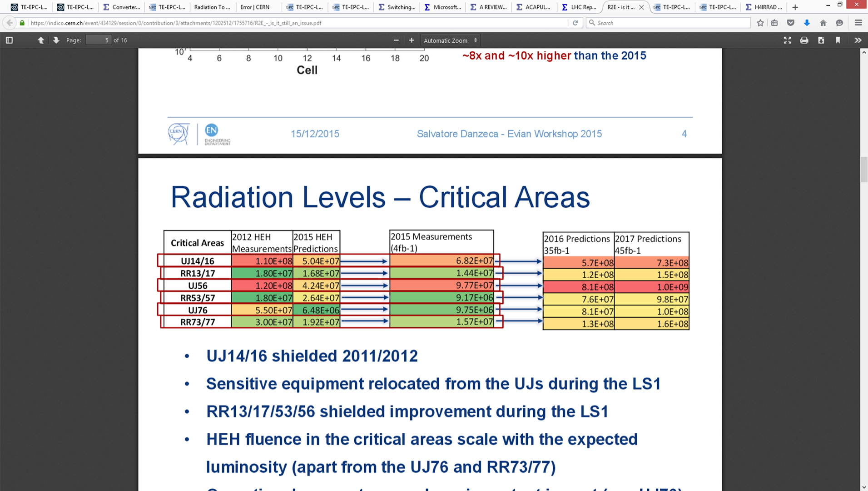Bookmark this page with star icon
The width and height of the screenshot is (868, 491).
(x=760, y=23)
